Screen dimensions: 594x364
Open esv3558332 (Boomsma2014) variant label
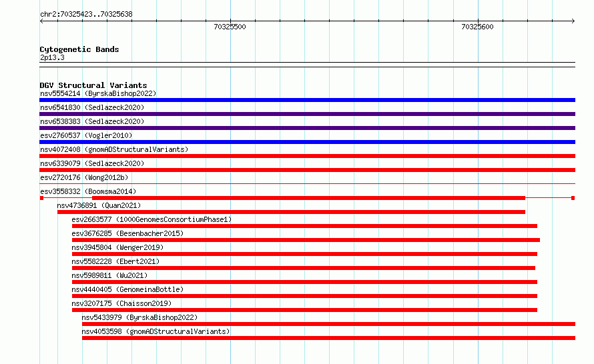point(88,191)
